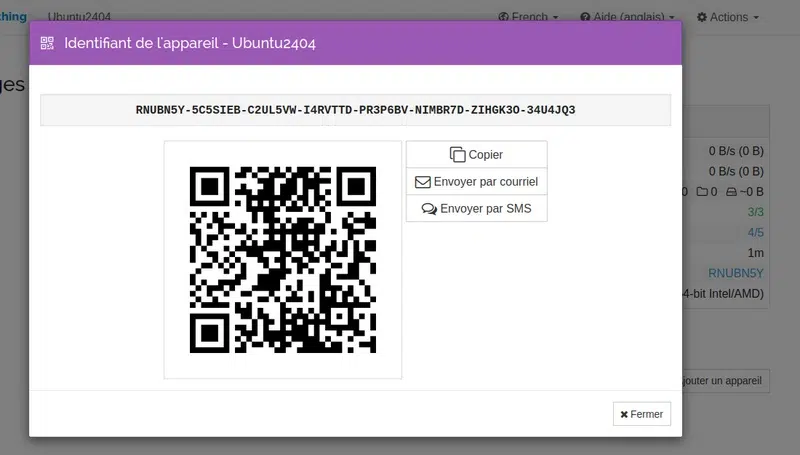Click the dialog title Identifiant de l'appareil
The width and height of the screenshot is (800, 455).
coord(190,43)
